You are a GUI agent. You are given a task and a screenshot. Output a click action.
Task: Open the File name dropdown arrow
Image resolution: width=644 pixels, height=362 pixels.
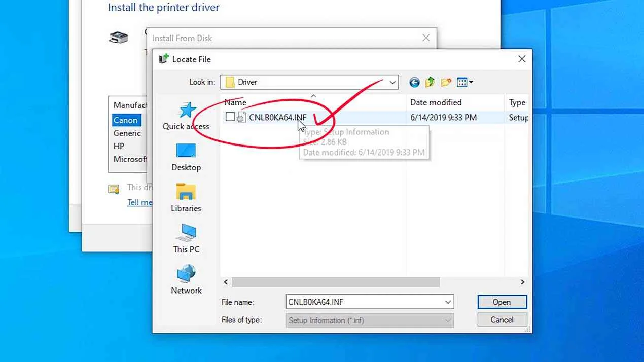(x=448, y=302)
